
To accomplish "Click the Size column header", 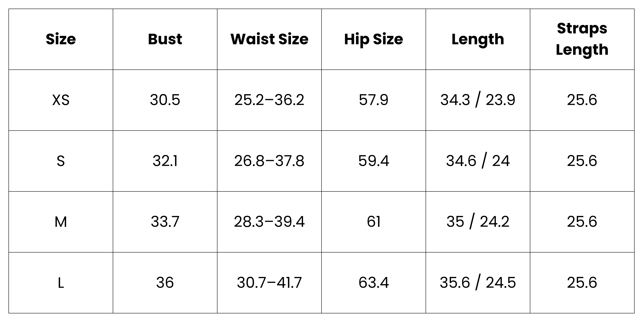I will [x=61, y=39].
